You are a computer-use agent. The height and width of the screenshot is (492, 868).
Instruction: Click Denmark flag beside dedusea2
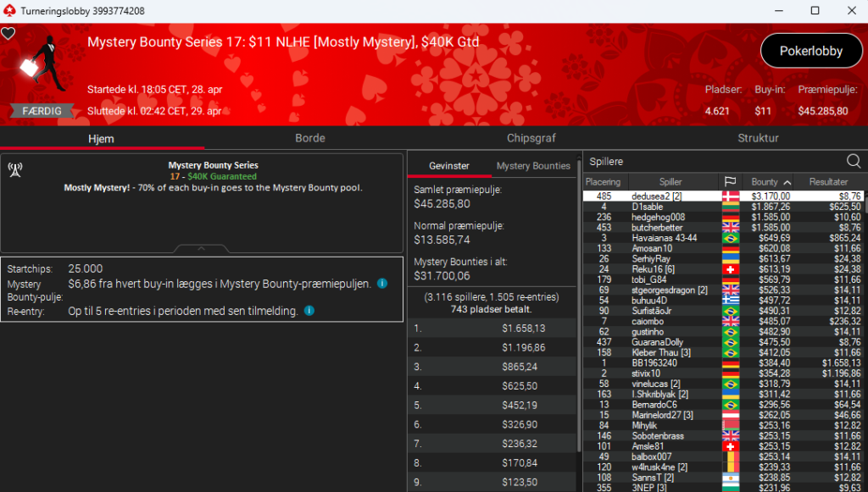tap(729, 196)
